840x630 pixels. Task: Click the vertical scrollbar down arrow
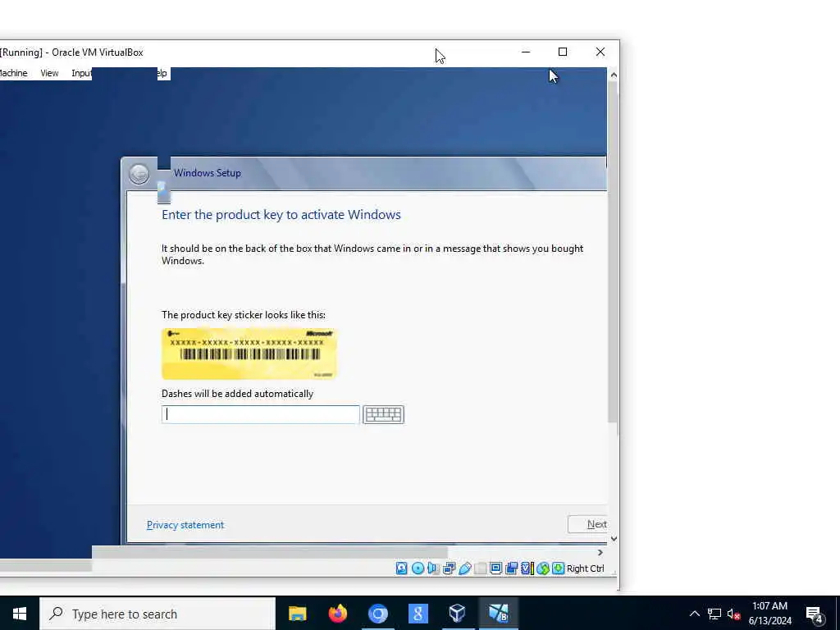[x=614, y=539]
